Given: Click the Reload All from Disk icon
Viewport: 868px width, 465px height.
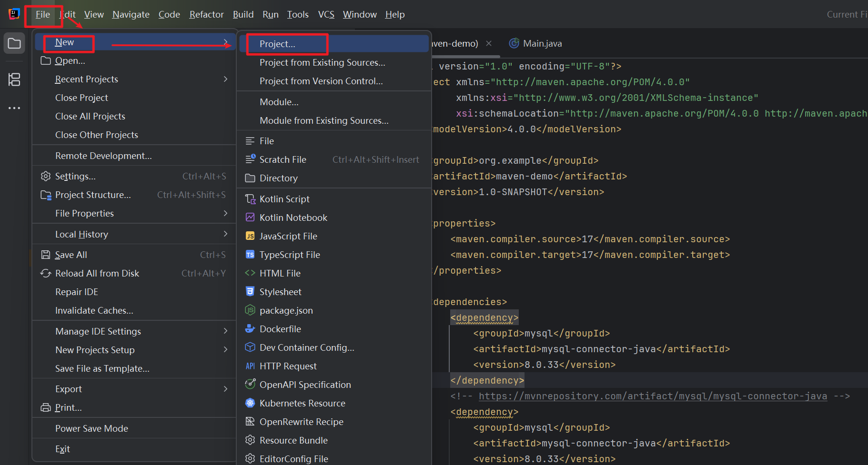Looking at the screenshot, I should click(x=46, y=273).
